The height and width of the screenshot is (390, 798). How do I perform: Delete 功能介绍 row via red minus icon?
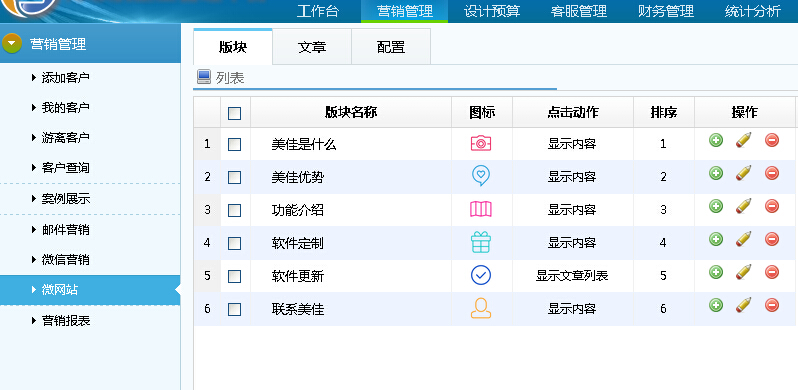772,206
